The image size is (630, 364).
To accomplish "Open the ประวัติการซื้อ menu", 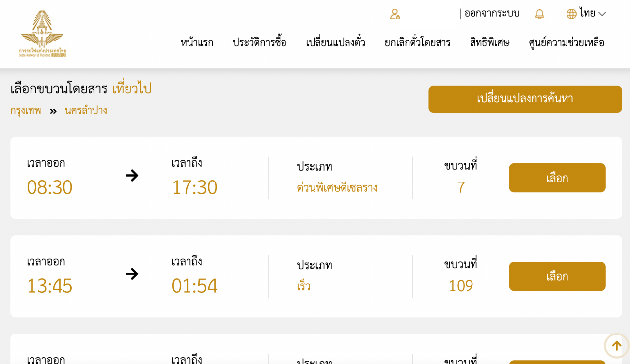I will 259,43.
